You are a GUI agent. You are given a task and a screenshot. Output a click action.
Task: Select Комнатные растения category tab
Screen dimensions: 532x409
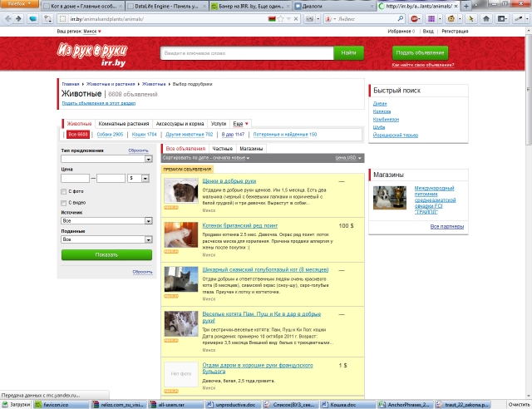pos(124,124)
